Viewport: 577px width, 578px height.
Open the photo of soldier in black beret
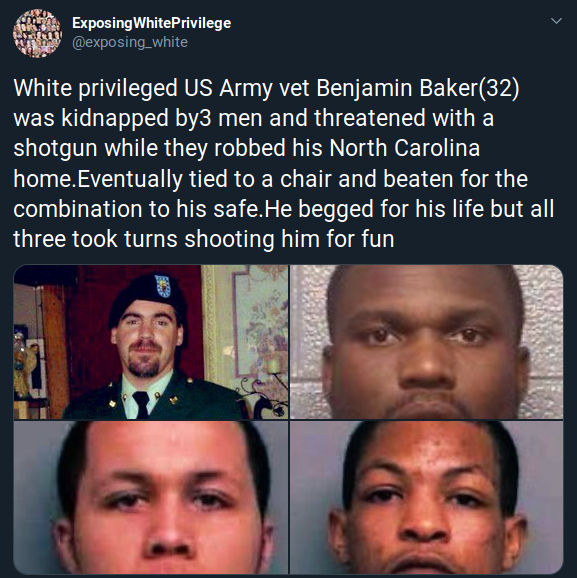[x=151, y=342]
